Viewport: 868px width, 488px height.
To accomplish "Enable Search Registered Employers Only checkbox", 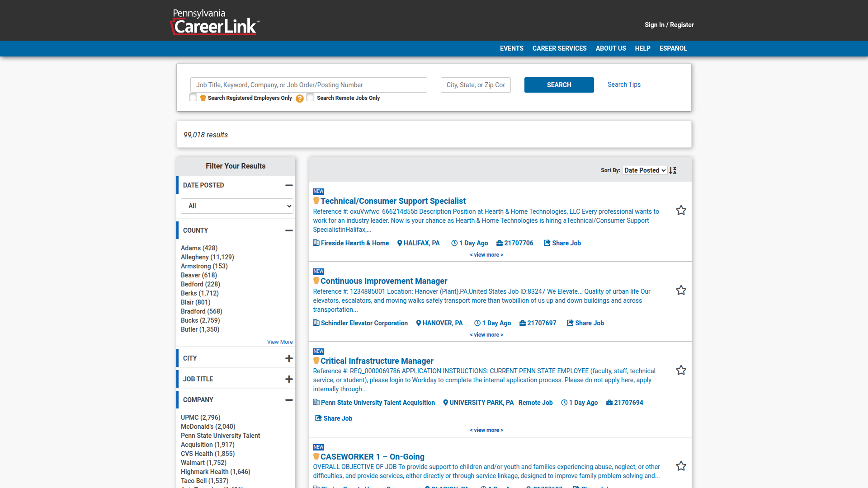I will point(193,98).
